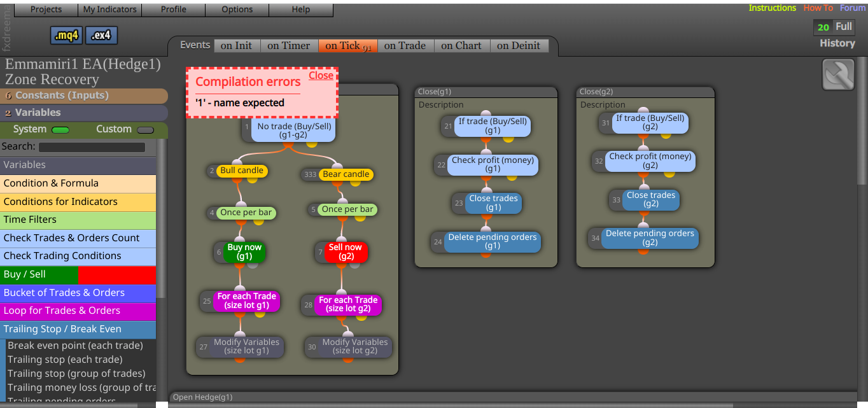Select Trailing stop (group of trades) block

coord(76,374)
